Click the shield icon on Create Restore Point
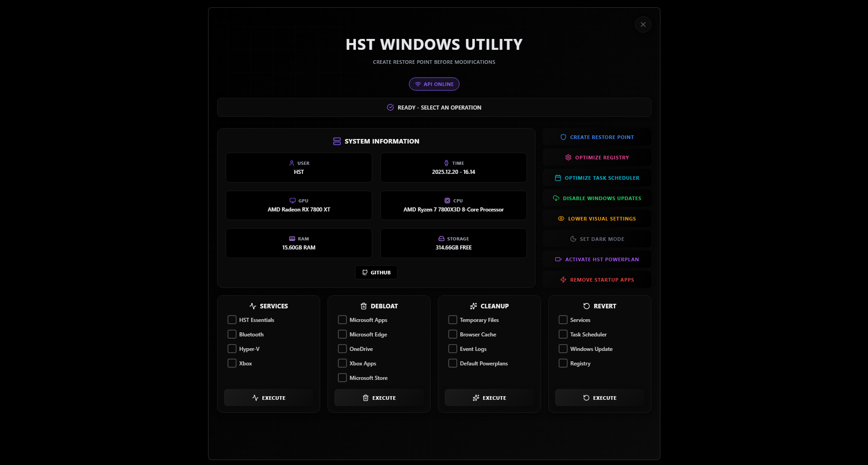This screenshot has height=465, width=868. (563, 137)
